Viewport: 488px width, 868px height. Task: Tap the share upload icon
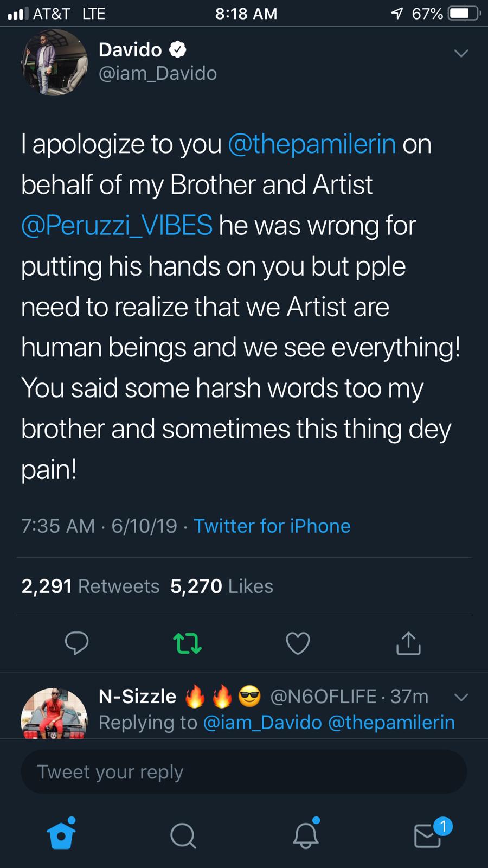pos(408,643)
